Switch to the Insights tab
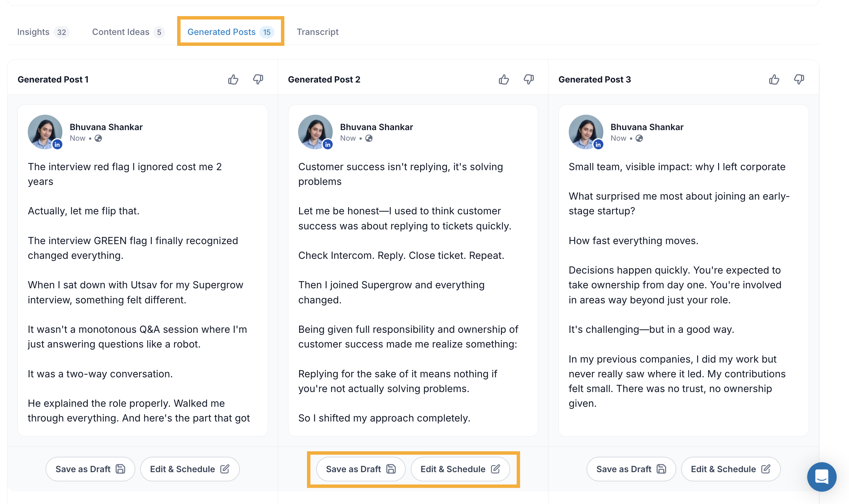This screenshot has width=849, height=504. coord(43,32)
